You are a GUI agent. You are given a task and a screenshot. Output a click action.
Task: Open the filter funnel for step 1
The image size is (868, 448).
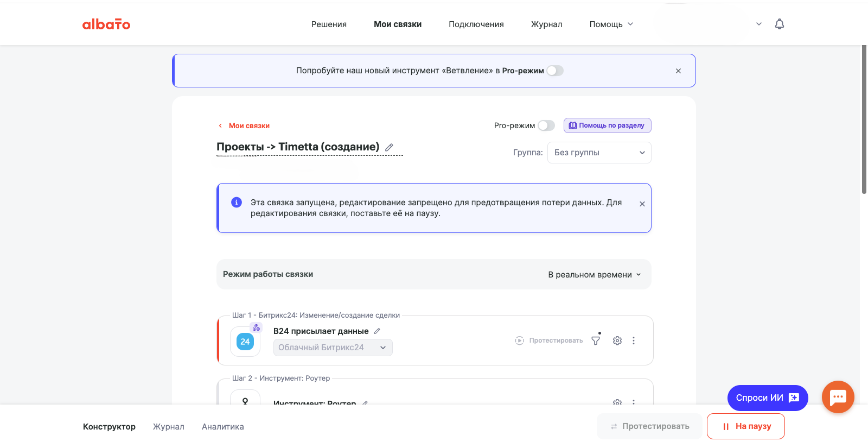point(596,340)
